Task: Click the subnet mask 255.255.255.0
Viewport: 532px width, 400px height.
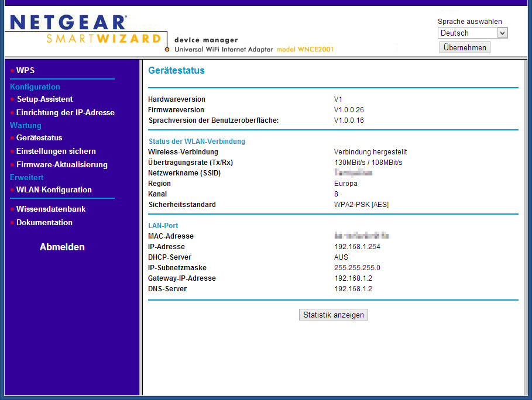Action: 357,268
